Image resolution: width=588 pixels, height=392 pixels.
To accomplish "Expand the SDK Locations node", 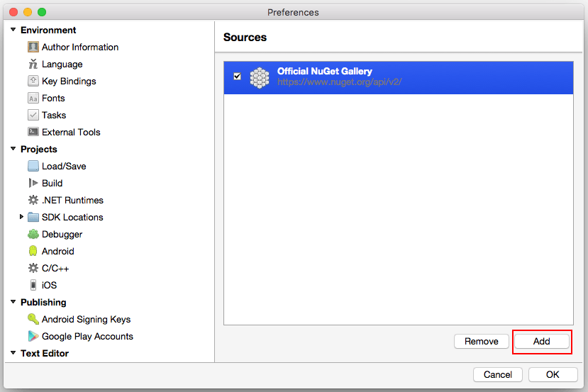I will coord(21,217).
